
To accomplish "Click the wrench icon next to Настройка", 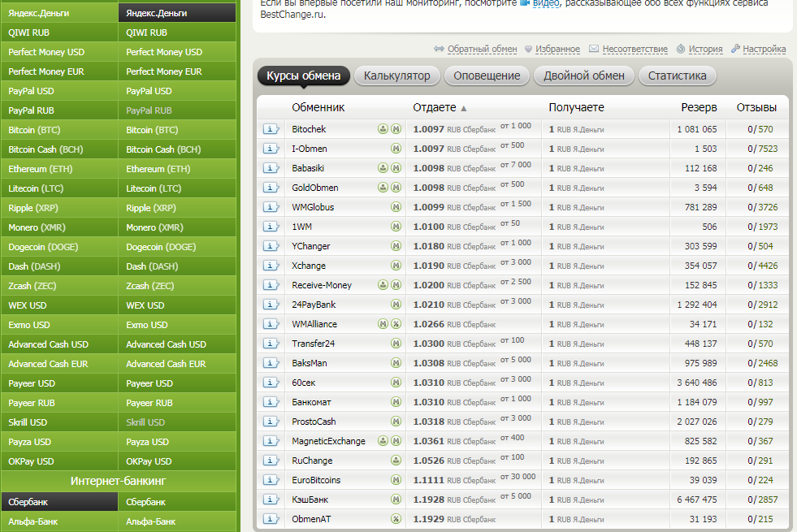I will point(735,49).
